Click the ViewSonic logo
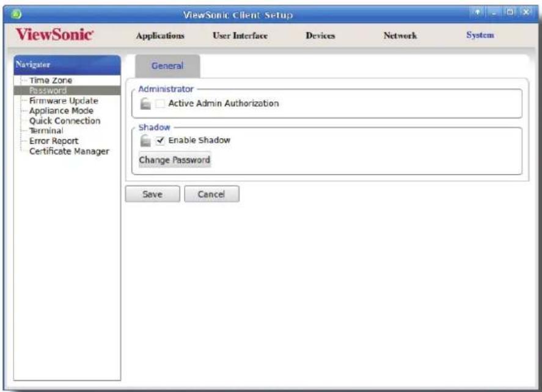This screenshot has width=542, height=392. pos(54,35)
